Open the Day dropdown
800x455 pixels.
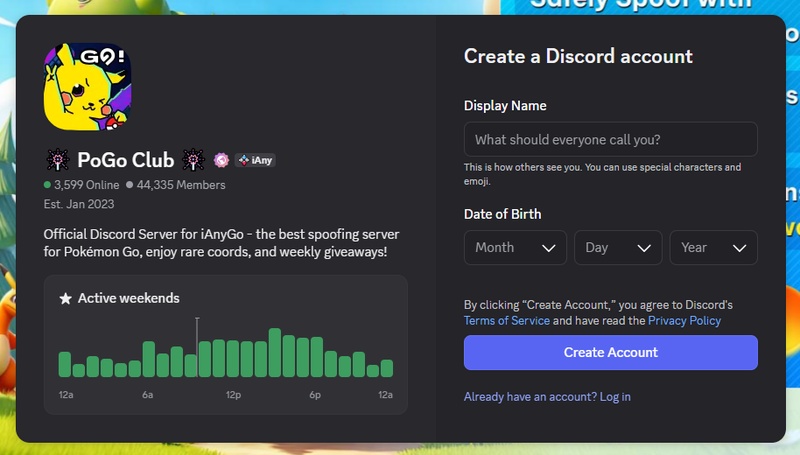coord(618,247)
